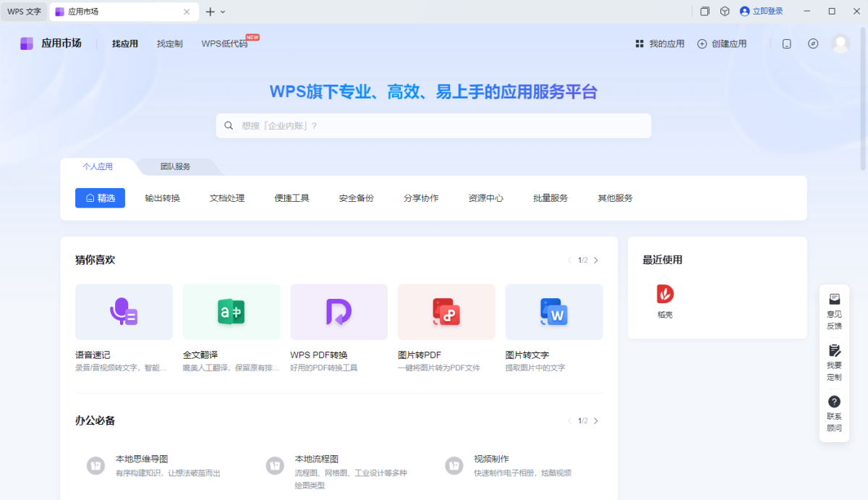This screenshot has width=868, height=500.
Task: Select the 精选 category button
Action: (x=100, y=198)
